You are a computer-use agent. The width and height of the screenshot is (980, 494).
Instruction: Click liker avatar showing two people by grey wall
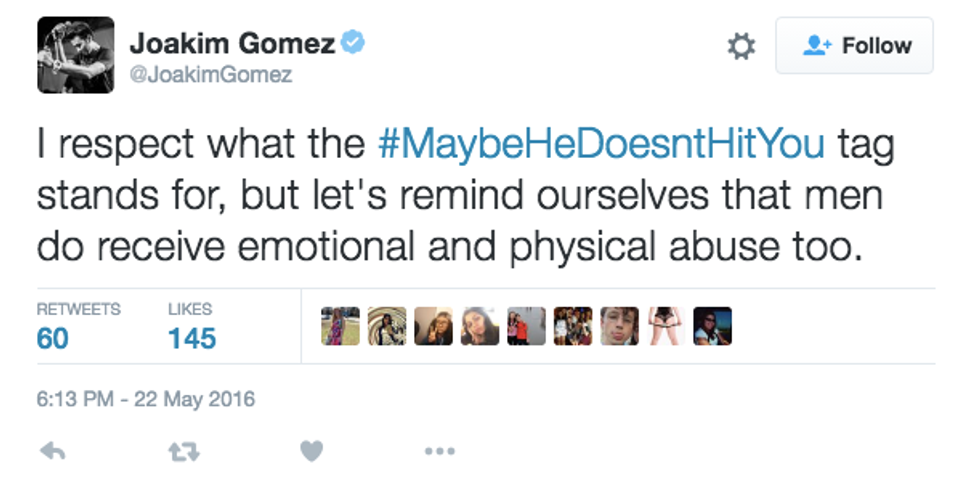coord(526,326)
